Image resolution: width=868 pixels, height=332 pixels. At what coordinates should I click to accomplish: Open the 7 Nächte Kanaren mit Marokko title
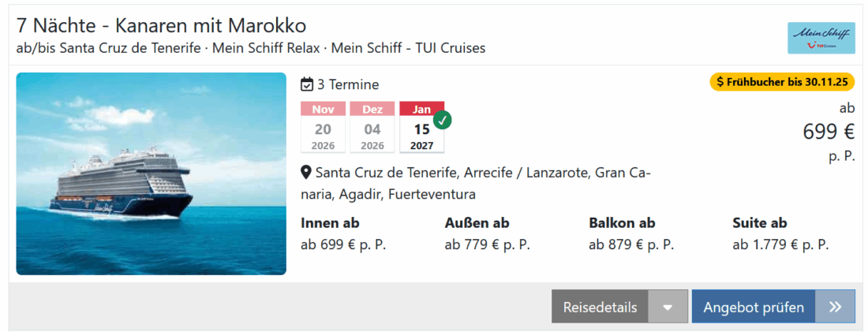click(x=161, y=25)
